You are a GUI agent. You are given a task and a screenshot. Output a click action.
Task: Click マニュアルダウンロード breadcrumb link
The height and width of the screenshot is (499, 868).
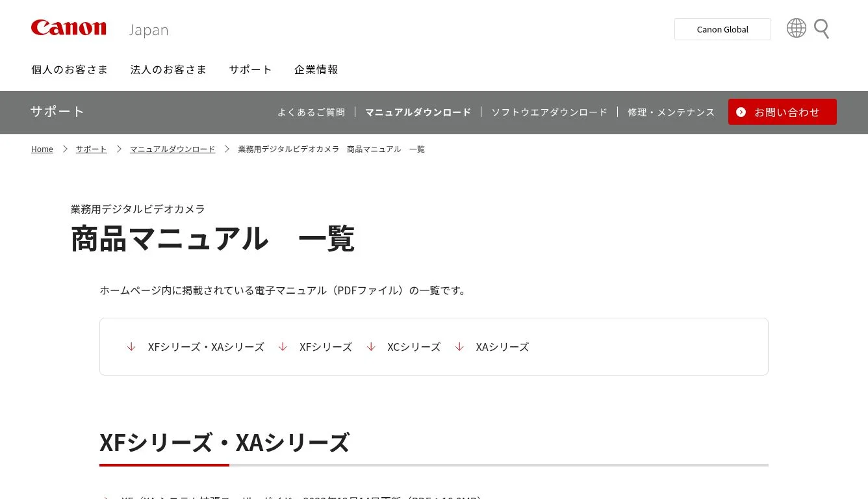tap(172, 149)
